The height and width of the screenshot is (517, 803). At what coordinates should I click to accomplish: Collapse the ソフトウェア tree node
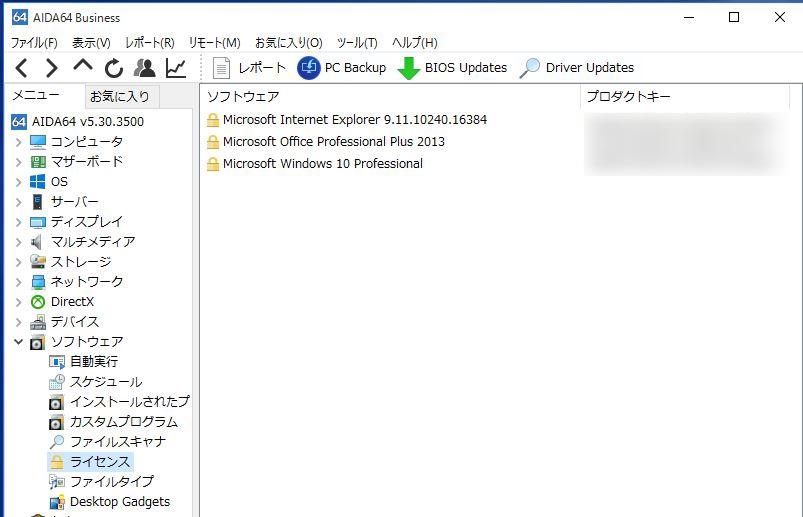pyautogui.click(x=18, y=341)
